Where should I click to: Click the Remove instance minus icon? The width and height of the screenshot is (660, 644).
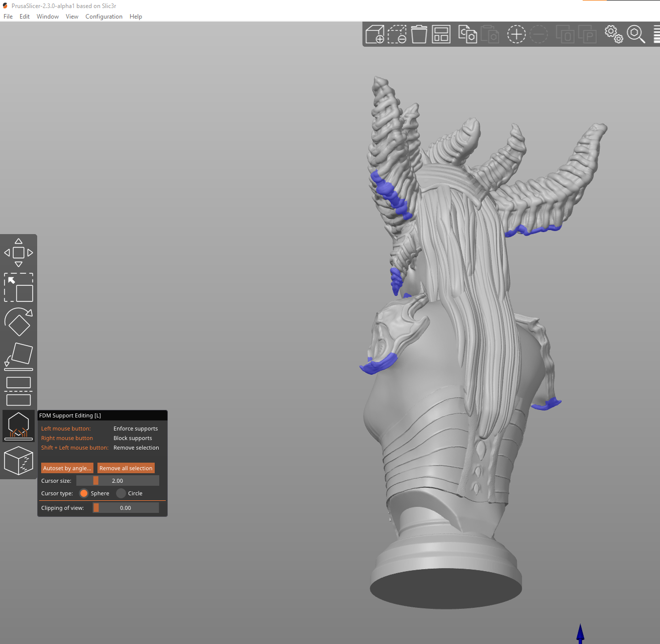[x=538, y=34]
